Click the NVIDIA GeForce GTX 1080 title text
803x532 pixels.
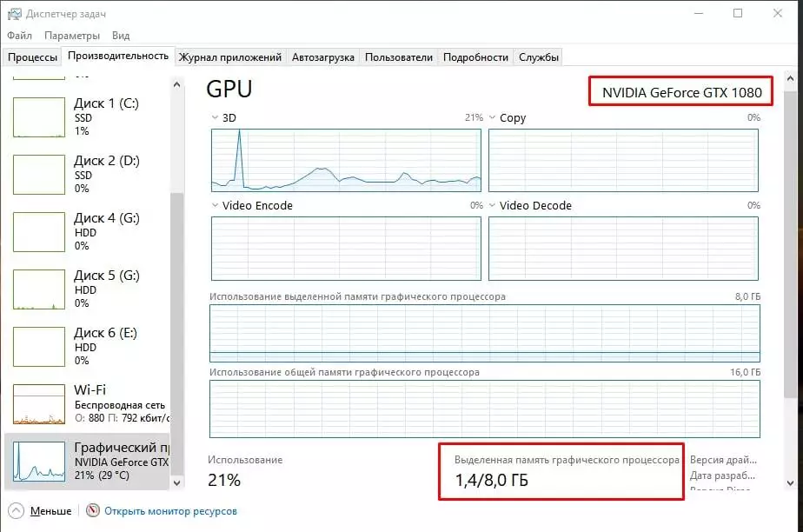pyautogui.click(x=681, y=93)
